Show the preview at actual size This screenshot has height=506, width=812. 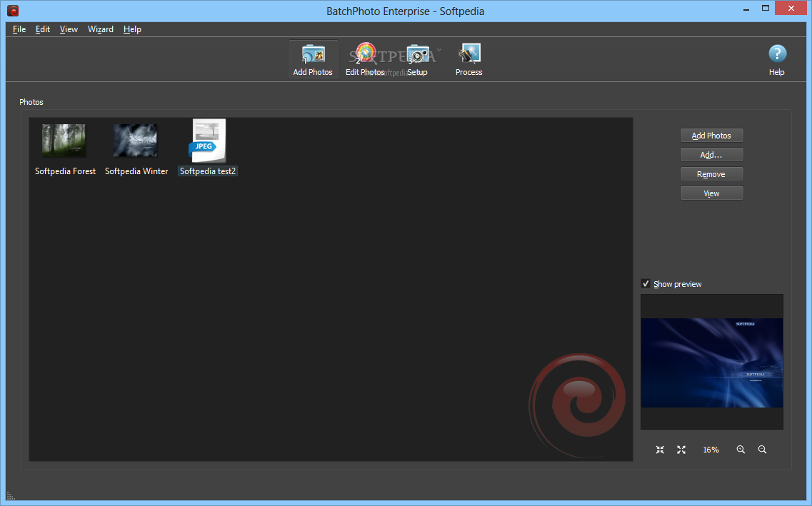[x=681, y=450]
